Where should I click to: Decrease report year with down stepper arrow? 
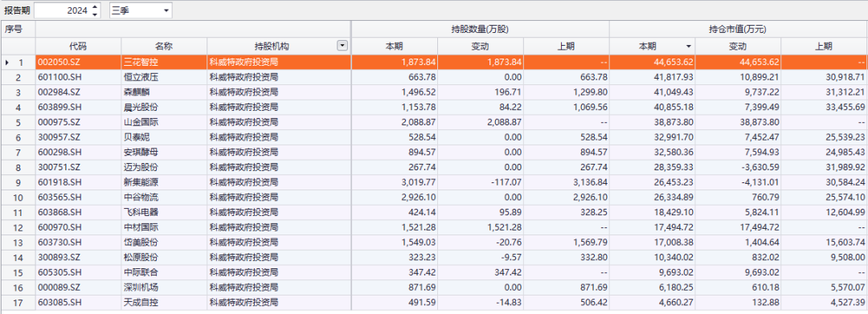pyautogui.click(x=95, y=14)
